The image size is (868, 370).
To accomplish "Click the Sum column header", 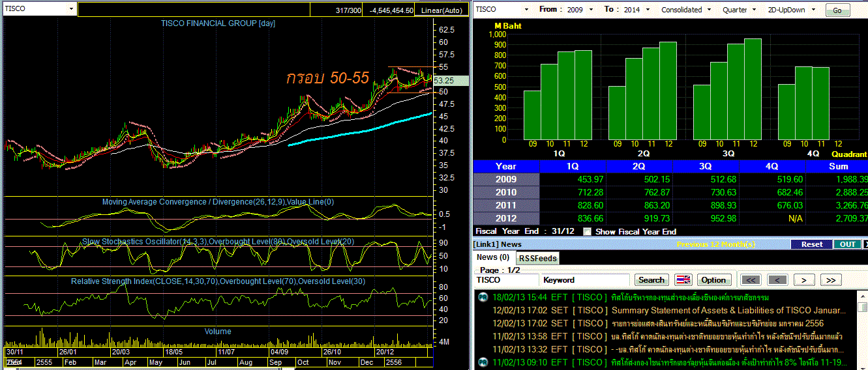I will point(838,166).
